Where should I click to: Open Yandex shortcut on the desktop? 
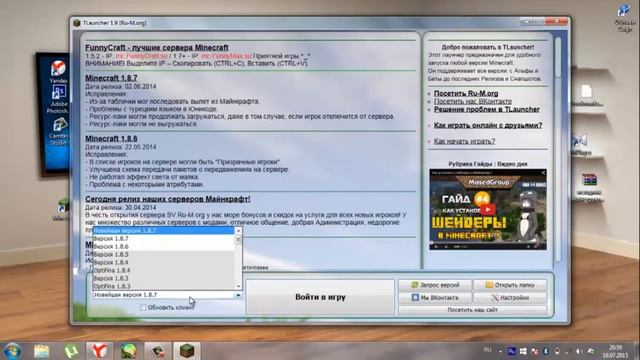pyautogui.click(x=58, y=71)
